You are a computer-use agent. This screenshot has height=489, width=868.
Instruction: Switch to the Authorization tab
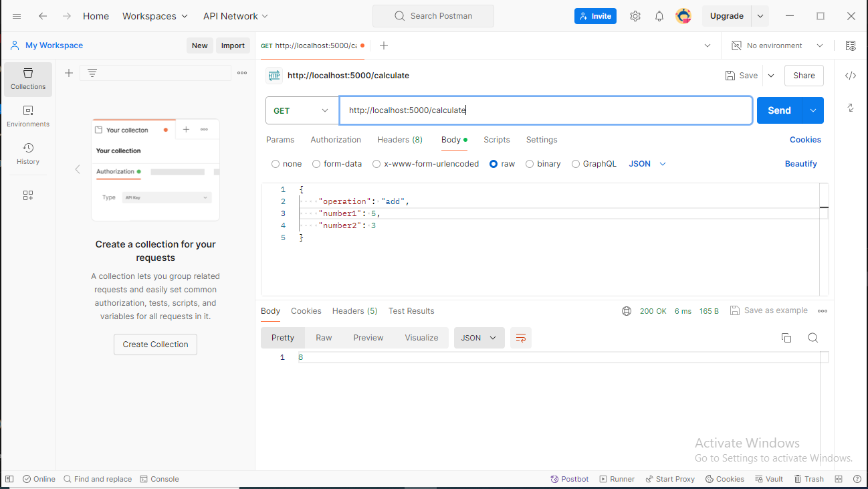pos(336,140)
